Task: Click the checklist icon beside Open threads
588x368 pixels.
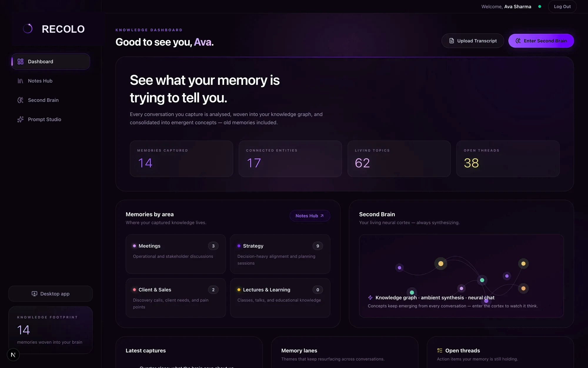Action: click(440, 351)
